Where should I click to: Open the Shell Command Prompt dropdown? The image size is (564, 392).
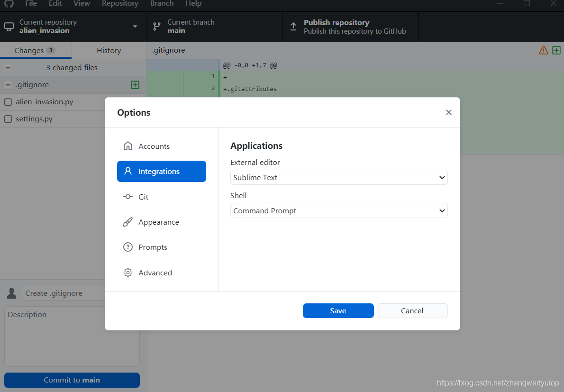pyautogui.click(x=339, y=211)
